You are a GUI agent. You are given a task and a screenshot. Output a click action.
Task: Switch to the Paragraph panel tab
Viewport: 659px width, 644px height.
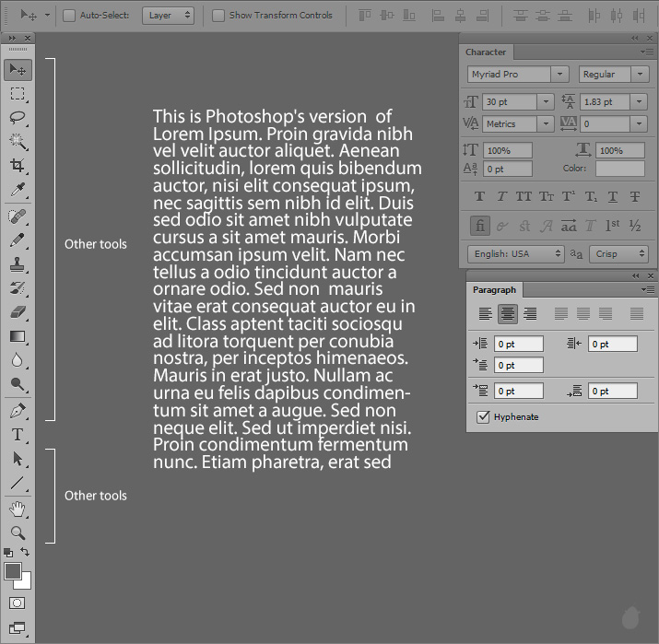[494, 289]
